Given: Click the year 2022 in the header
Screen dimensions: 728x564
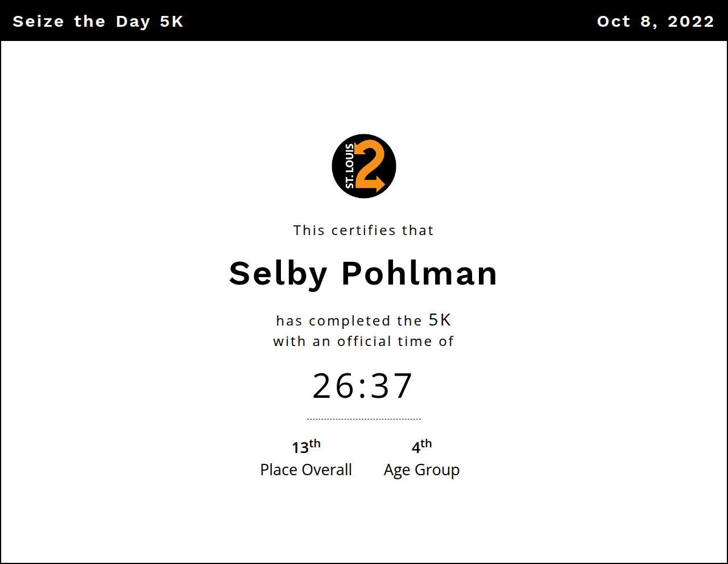Looking at the screenshot, I should [690, 22].
